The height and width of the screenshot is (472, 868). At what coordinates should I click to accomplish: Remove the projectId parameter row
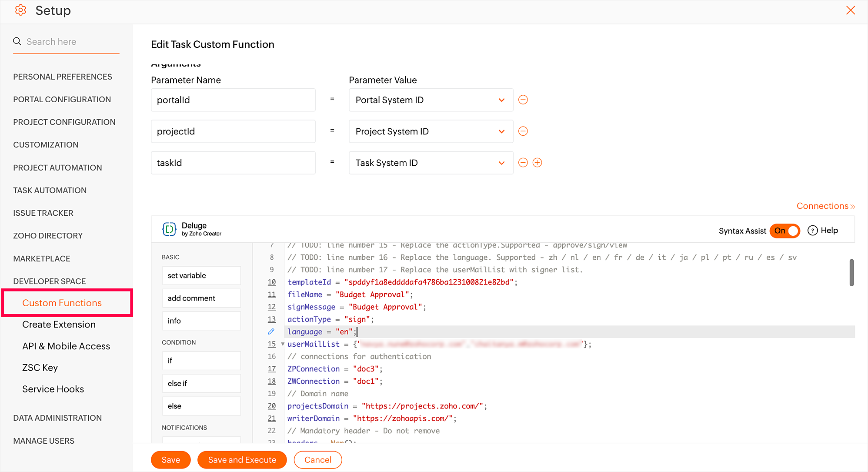523,131
